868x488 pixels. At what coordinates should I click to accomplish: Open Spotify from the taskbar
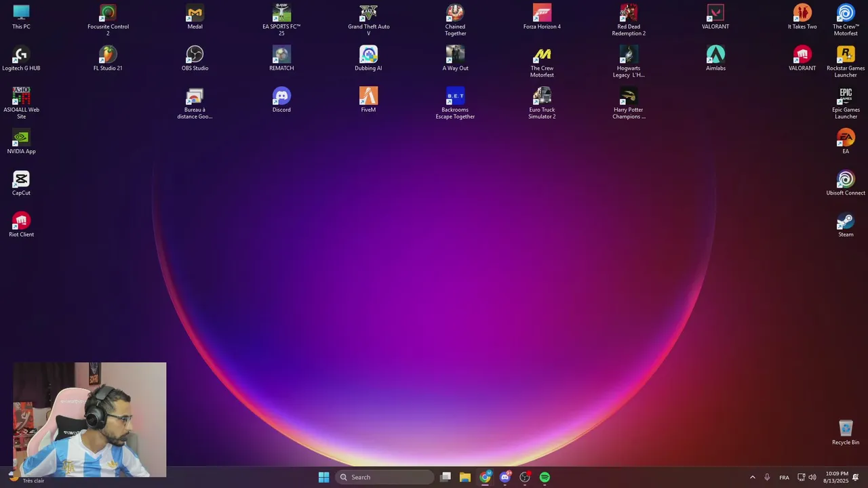coord(545,477)
